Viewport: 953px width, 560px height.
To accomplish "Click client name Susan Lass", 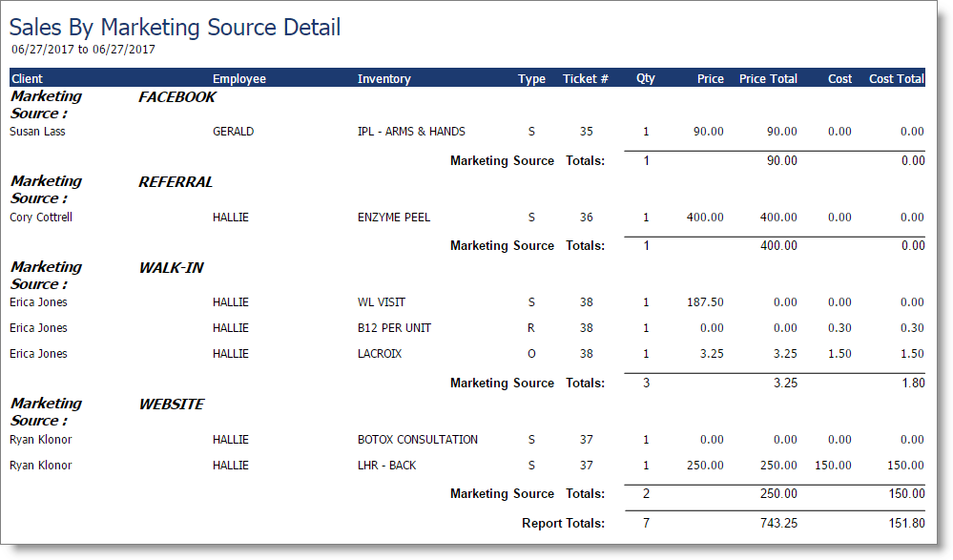I will (x=39, y=131).
